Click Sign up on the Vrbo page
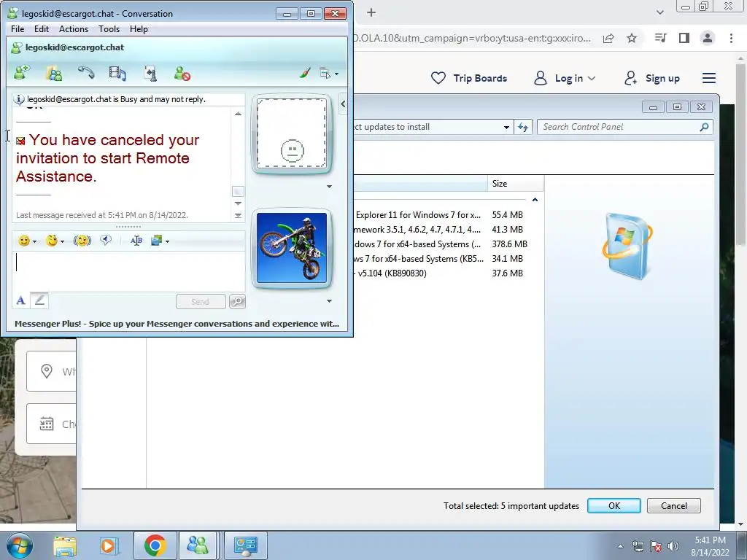Screen dimensions: 747x560 [652, 78]
